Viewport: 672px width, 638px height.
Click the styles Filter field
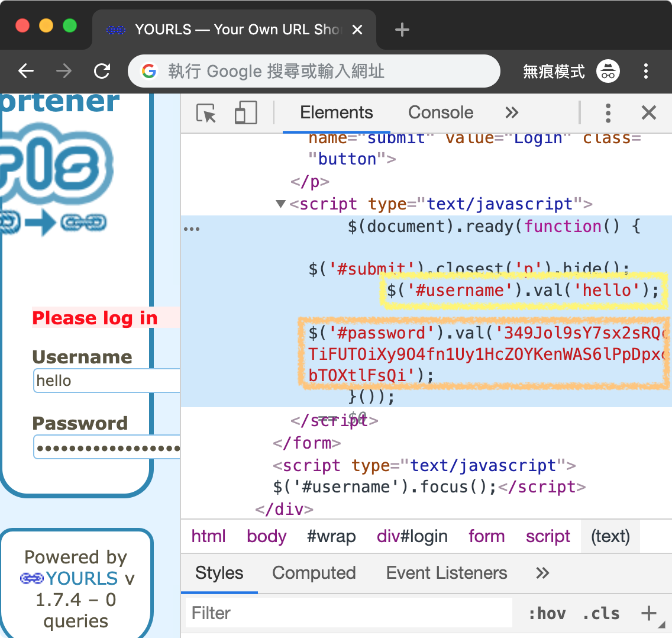pos(349,613)
